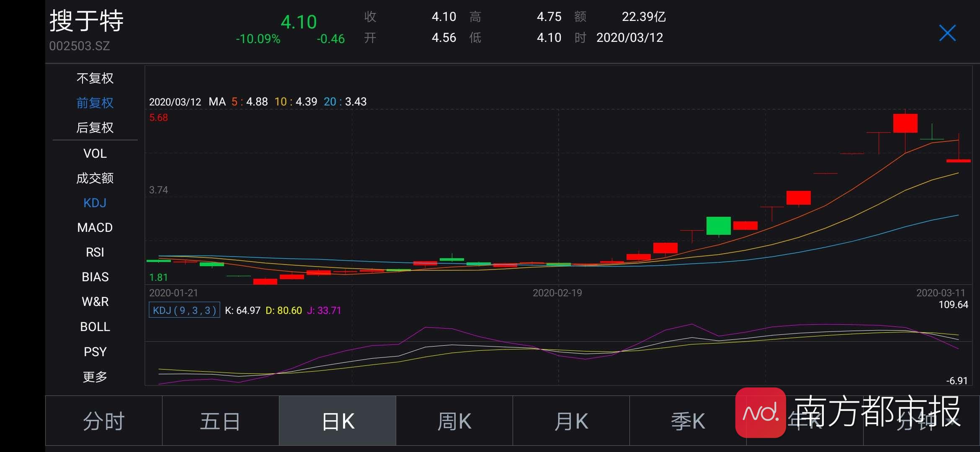Viewport: 980px width, 452px height.
Task: Click the 2020-03-11 date axis label
Action: [941, 293]
